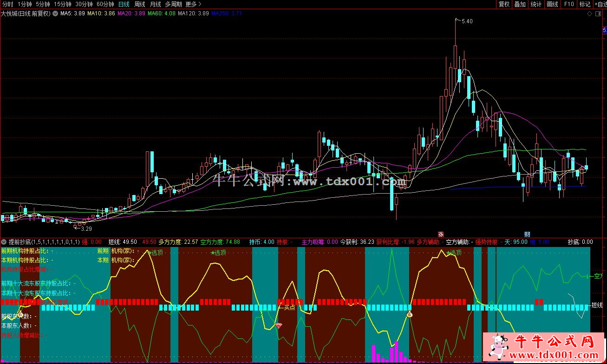Image resolution: width=607 pixels, height=364 pixels.
Task: Select the 15分钟 period tab
Action: 62,4
